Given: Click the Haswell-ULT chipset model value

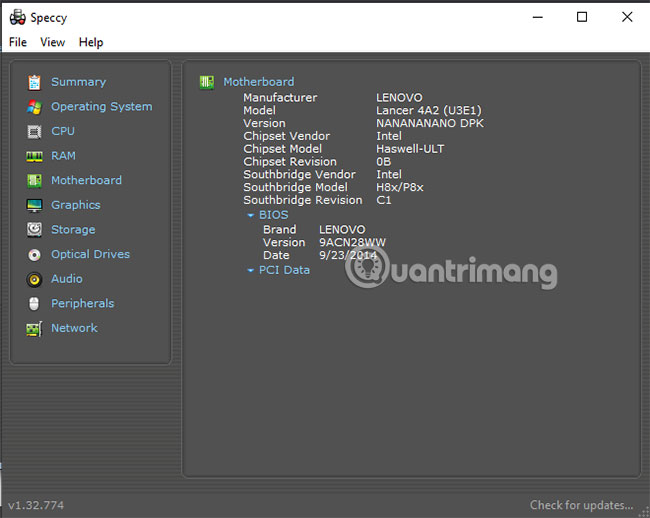Looking at the screenshot, I should (410, 149).
